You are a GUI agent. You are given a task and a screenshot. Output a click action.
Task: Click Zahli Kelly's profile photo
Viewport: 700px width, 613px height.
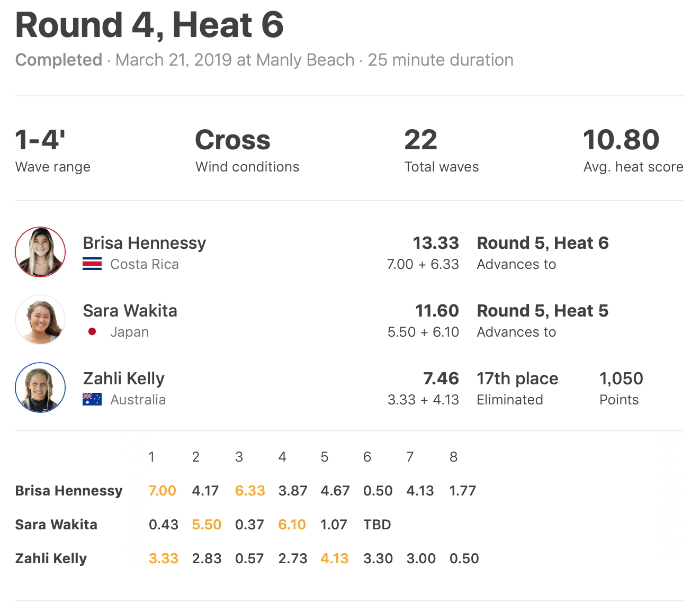click(x=40, y=387)
